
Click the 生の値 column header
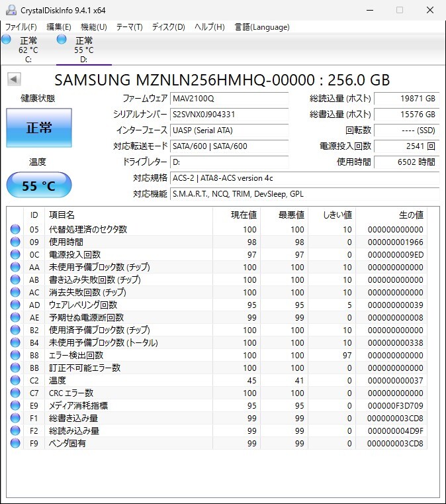click(392, 215)
